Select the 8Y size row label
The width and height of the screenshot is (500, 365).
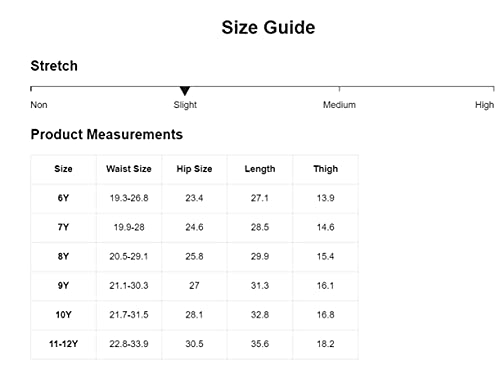point(63,256)
